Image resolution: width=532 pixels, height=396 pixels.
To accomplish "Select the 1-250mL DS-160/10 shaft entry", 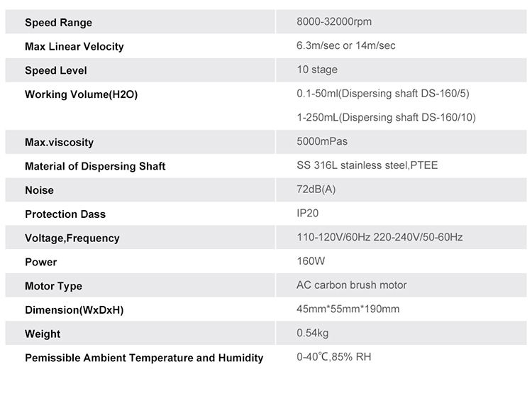I will (x=385, y=118).
